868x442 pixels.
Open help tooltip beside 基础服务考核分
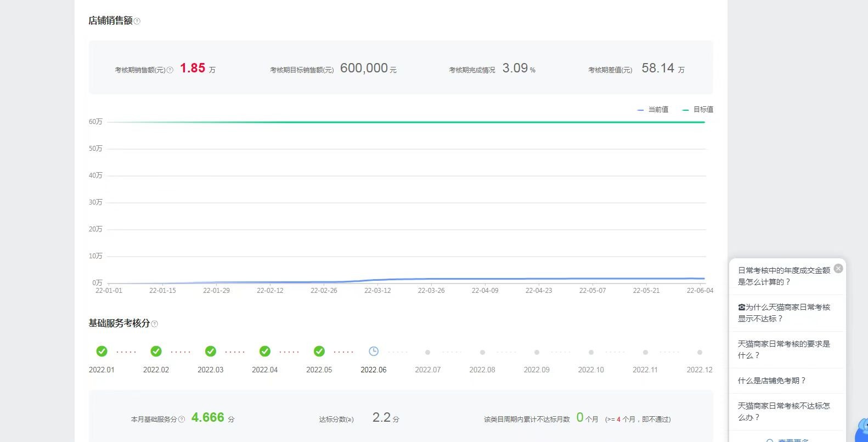point(154,324)
